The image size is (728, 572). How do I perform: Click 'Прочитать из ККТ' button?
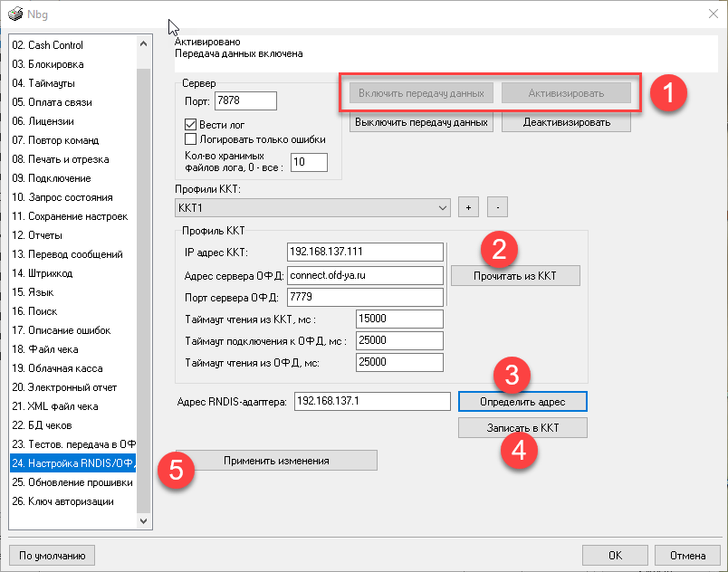coord(514,275)
